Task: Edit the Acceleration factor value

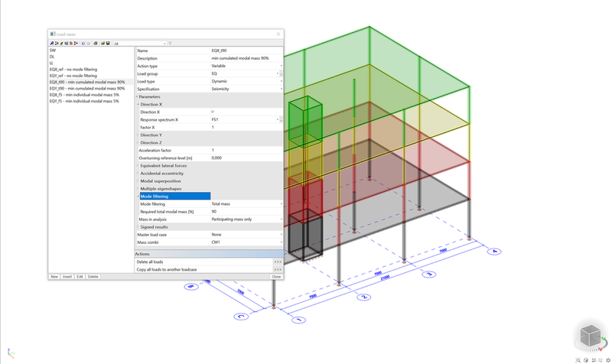Action: (x=246, y=150)
